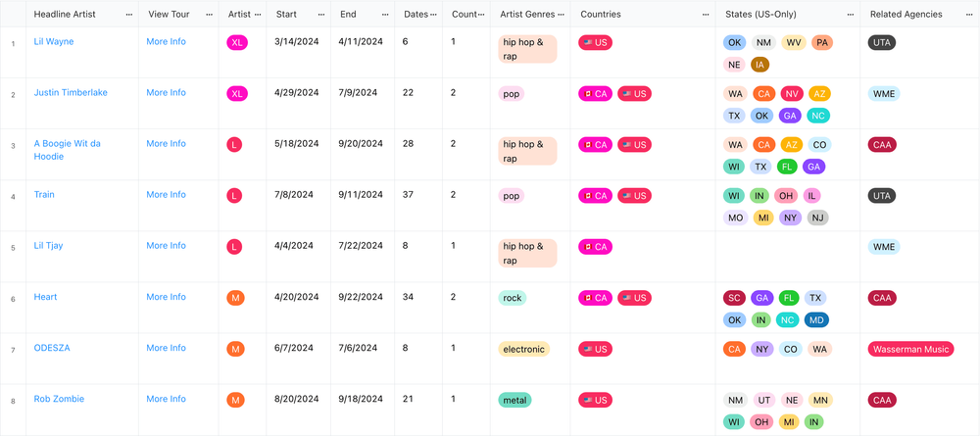Viewport: 980px width, 436px height.
Task: Click More Info for ODESZA
Action: click(167, 348)
